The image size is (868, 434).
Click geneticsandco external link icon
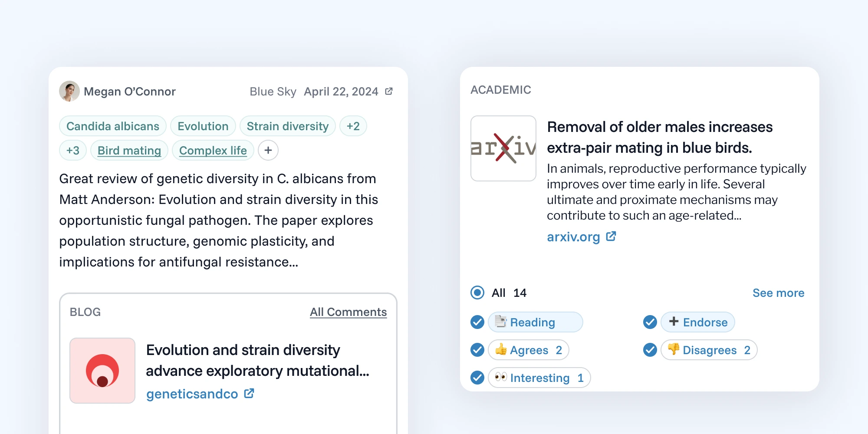[249, 394]
